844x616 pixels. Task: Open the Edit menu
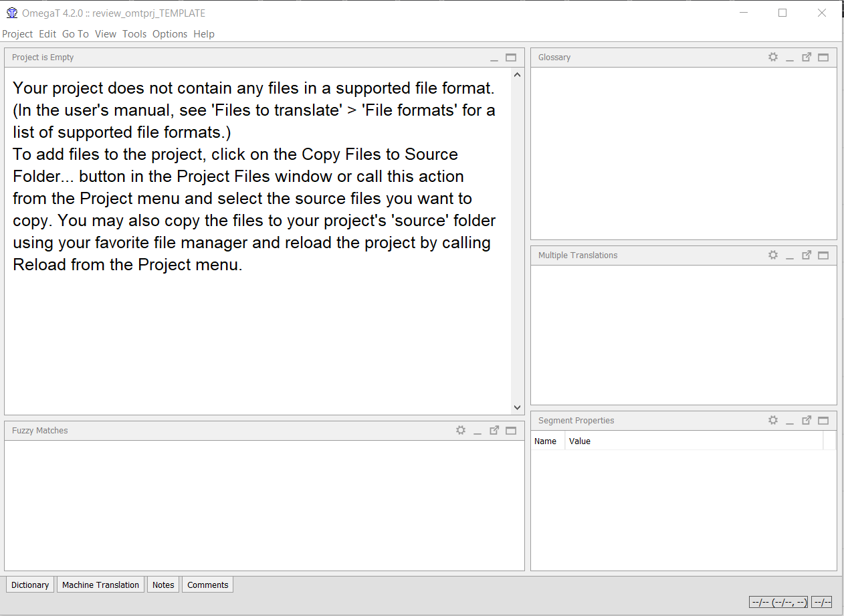click(x=47, y=34)
